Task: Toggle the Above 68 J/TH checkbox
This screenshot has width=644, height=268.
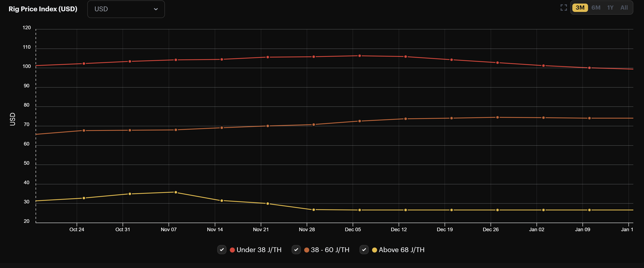Action: 364,250
